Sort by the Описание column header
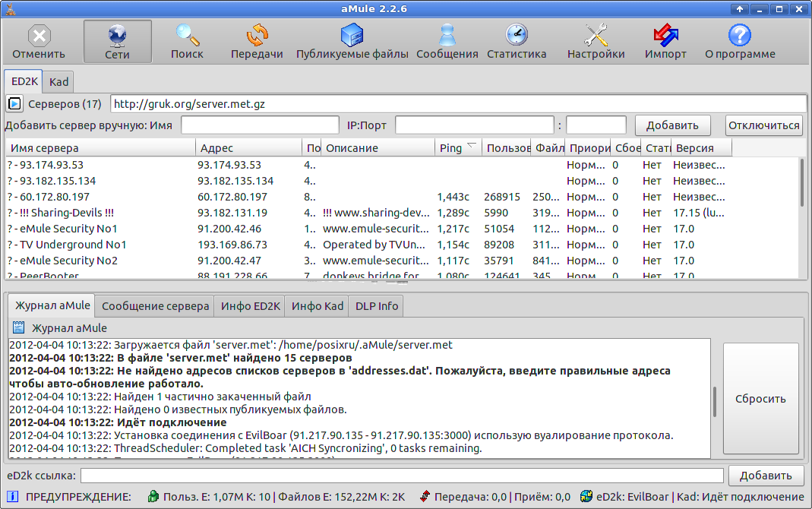812x509 pixels. (x=378, y=148)
